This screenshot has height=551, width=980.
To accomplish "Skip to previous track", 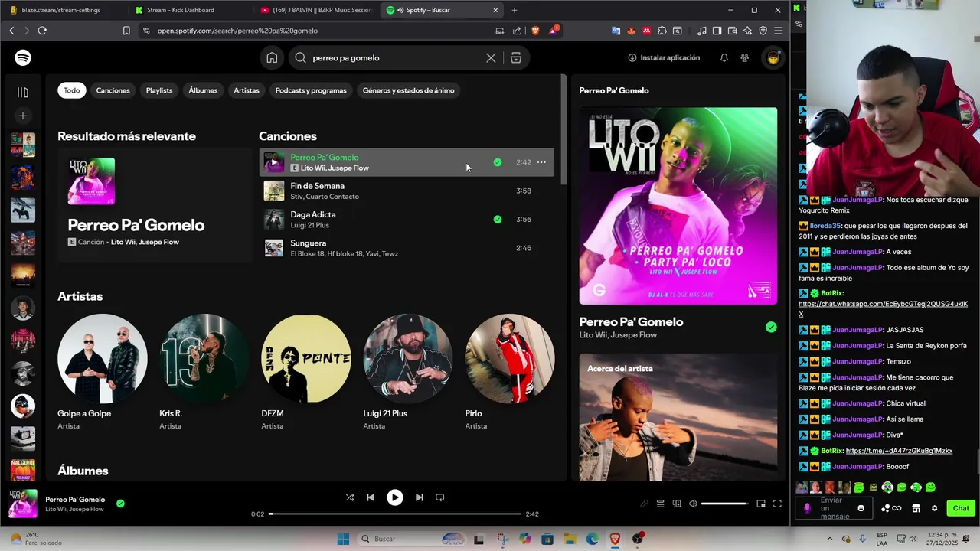I will click(371, 497).
